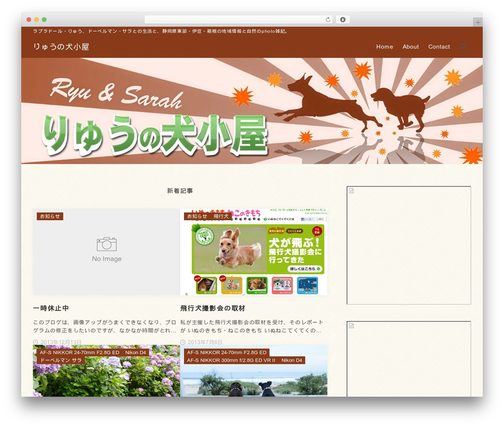This screenshot has width=504, height=427.
Task: Open the flying dog article thumbnail
Action: click(x=254, y=252)
